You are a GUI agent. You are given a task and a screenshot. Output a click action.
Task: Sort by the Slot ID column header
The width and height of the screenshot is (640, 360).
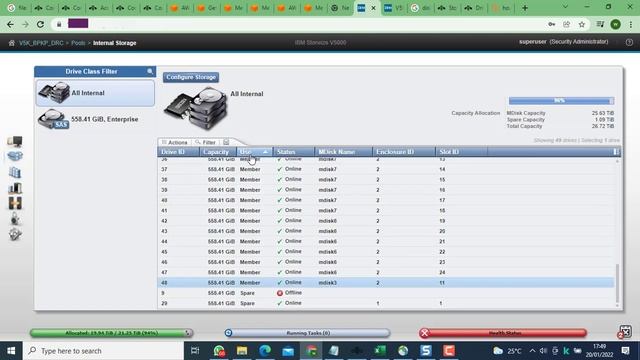pos(461,152)
